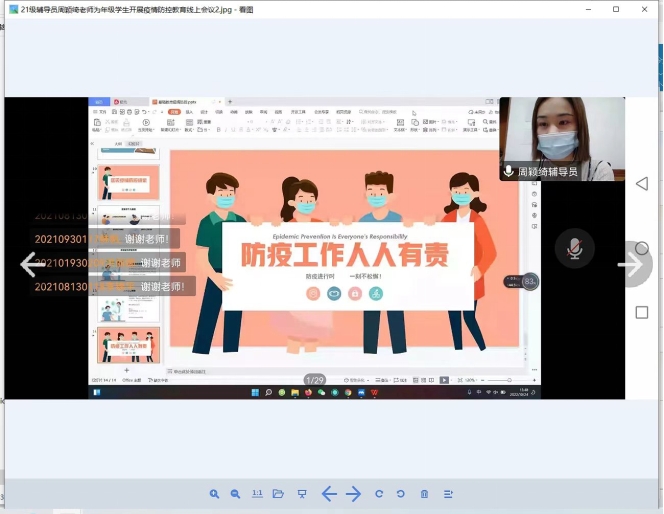Maximize the image viewer window
This screenshot has height=514, width=664.
click(x=616, y=9)
